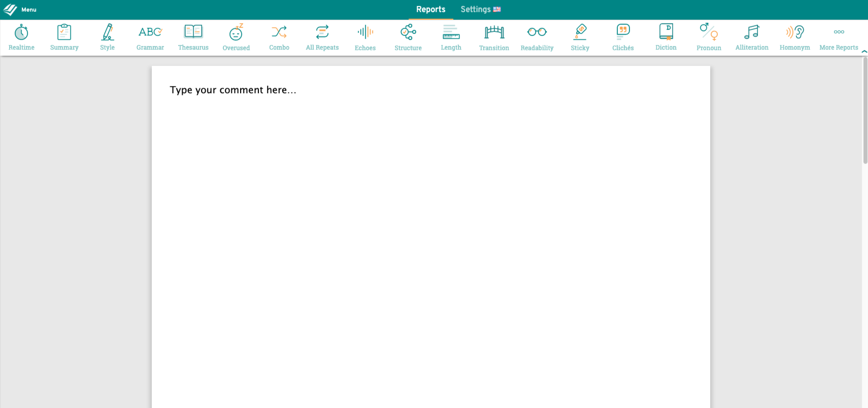Click the ProWritingAid logo icon
This screenshot has width=868, height=408.
(10, 10)
